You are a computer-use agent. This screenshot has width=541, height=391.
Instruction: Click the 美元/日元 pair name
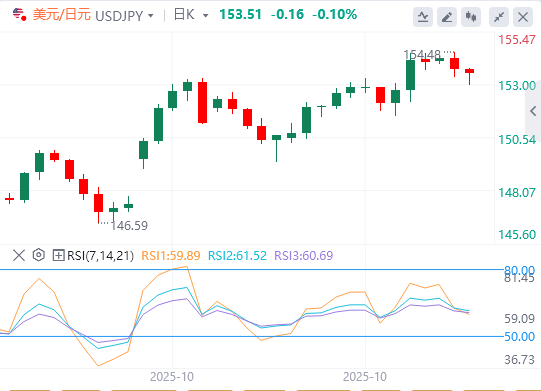[x=62, y=15]
